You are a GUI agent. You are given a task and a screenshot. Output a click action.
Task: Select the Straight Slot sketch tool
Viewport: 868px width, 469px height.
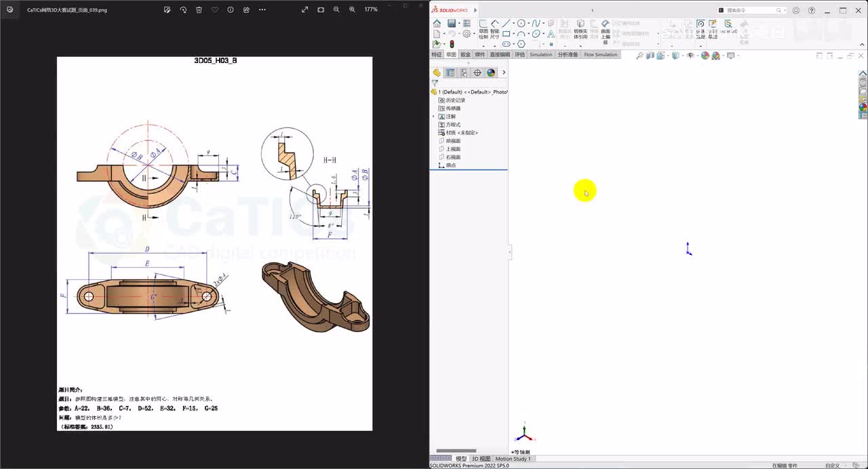(x=506, y=44)
